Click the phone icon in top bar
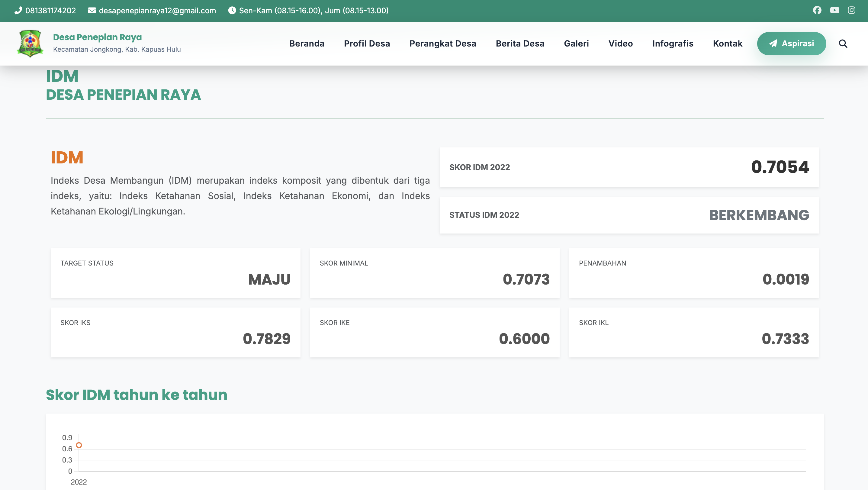This screenshot has width=868, height=490. click(18, 11)
